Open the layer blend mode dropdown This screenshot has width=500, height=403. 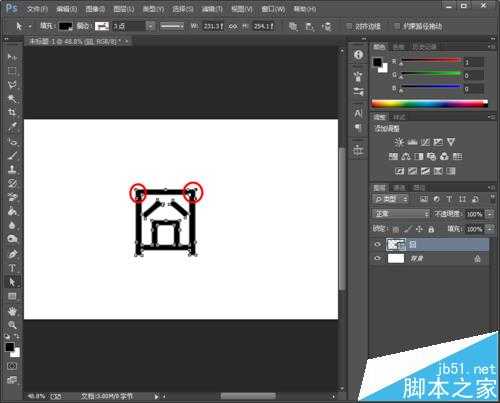click(x=401, y=214)
